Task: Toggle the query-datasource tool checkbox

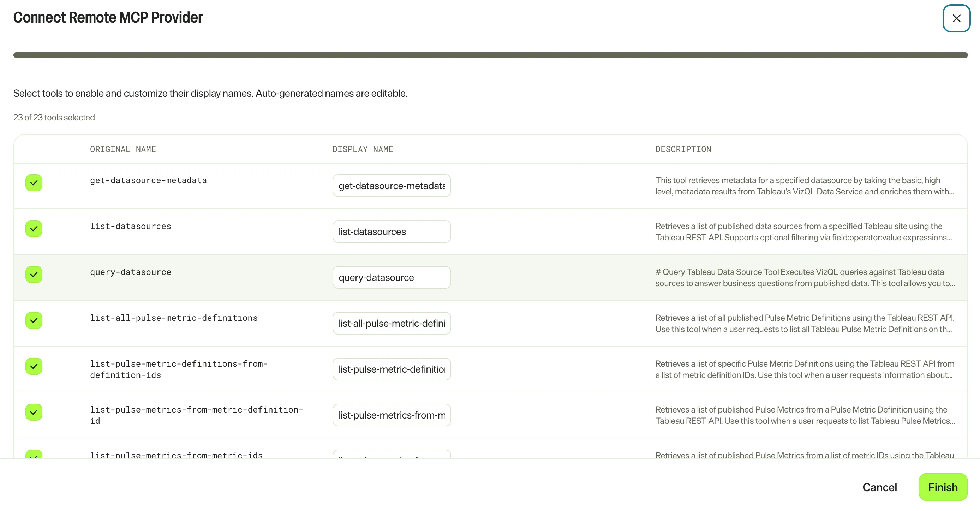Action: pos(34,275)
